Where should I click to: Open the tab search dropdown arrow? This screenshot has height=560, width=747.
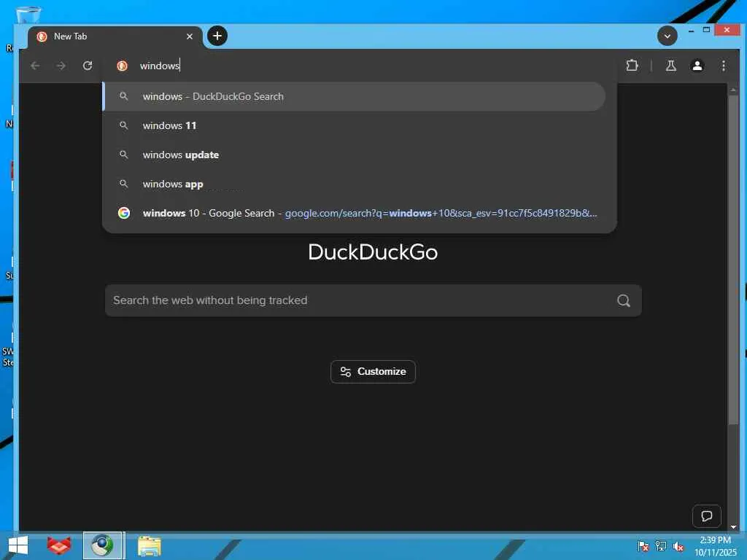tap(667, 36)
